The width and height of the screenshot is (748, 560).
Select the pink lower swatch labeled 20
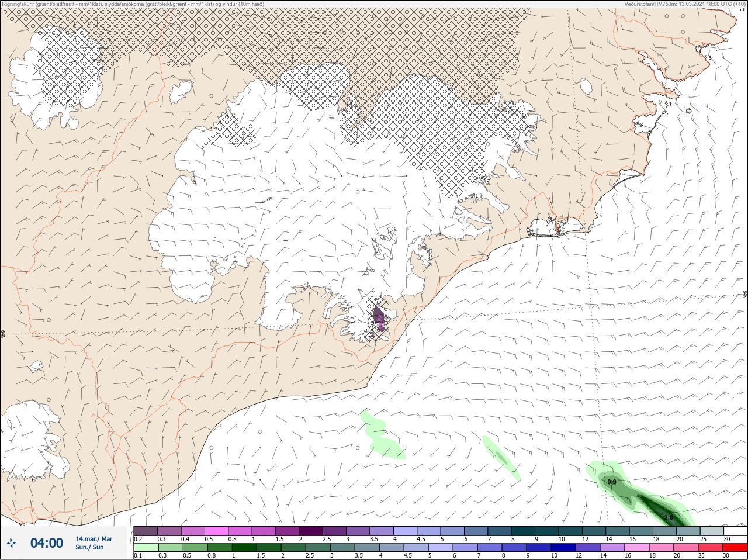pyautogui.click(x=685, y=548)
